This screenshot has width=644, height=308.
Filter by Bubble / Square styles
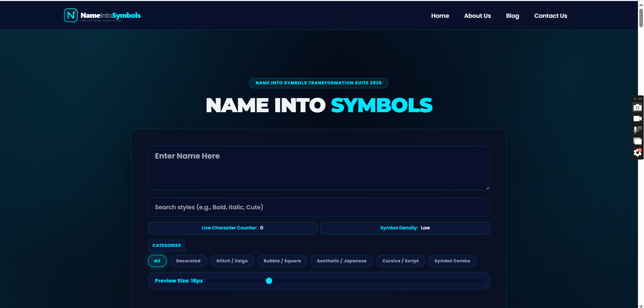pyautogui.click(x=282, y=261)
